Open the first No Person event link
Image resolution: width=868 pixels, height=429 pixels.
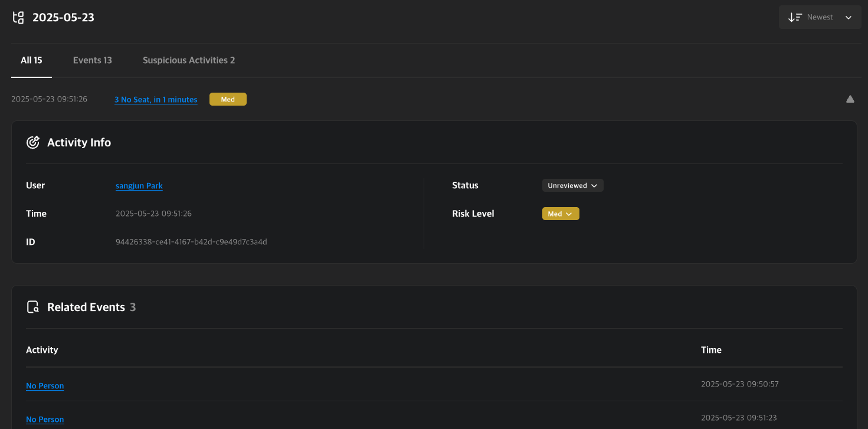point(45,385)
